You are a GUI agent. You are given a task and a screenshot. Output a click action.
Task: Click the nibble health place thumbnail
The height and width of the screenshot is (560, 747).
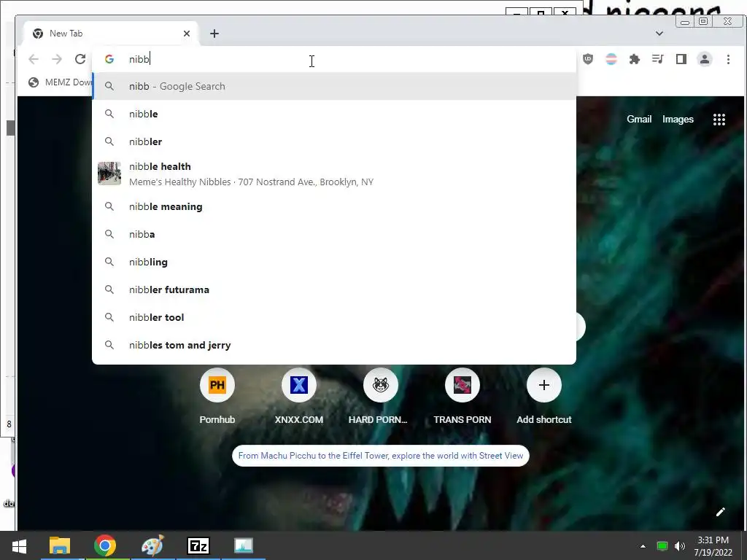pos(109,174)
